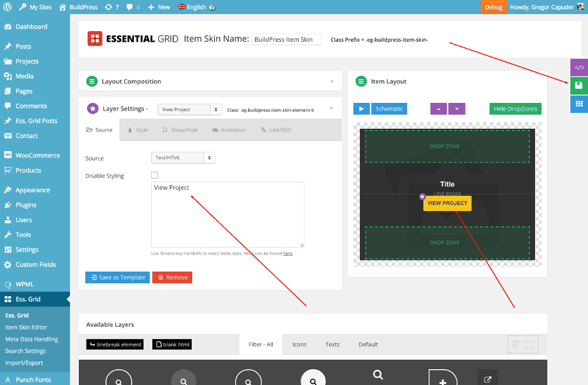
Task: Toggle the Disable Styling checkbox
Action: (155, 175)
